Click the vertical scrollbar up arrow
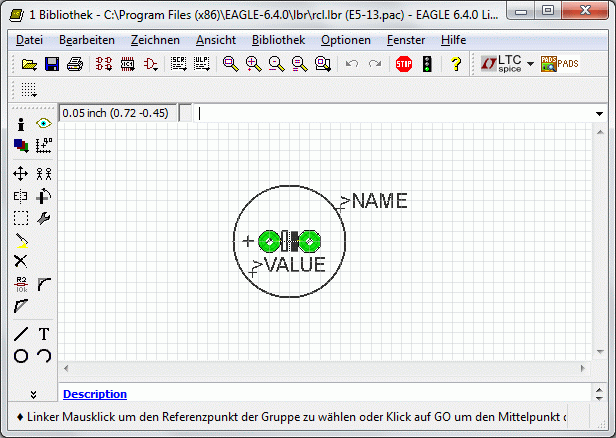Viewport: 616px width, 438px height. pyautogui.click(x=600, y=132)
